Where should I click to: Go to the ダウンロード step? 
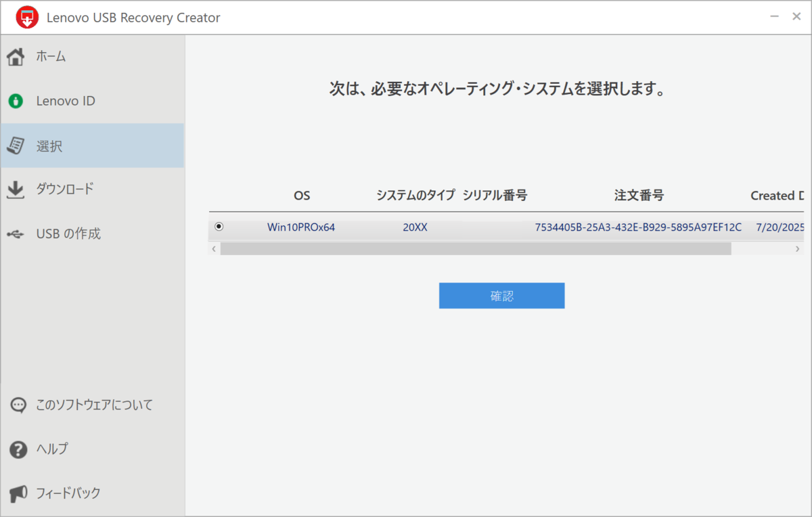tap(92, 189)
